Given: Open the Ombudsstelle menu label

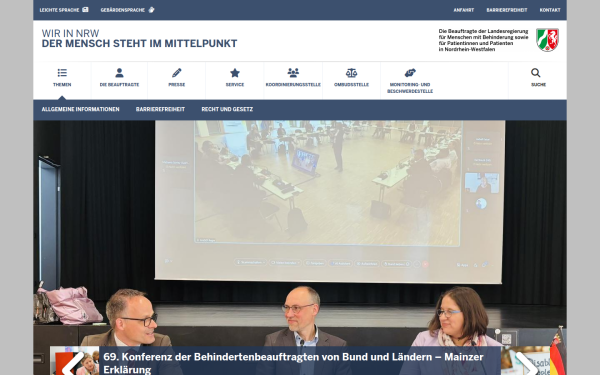Looking at the screenshot, I should pos(351,85).
